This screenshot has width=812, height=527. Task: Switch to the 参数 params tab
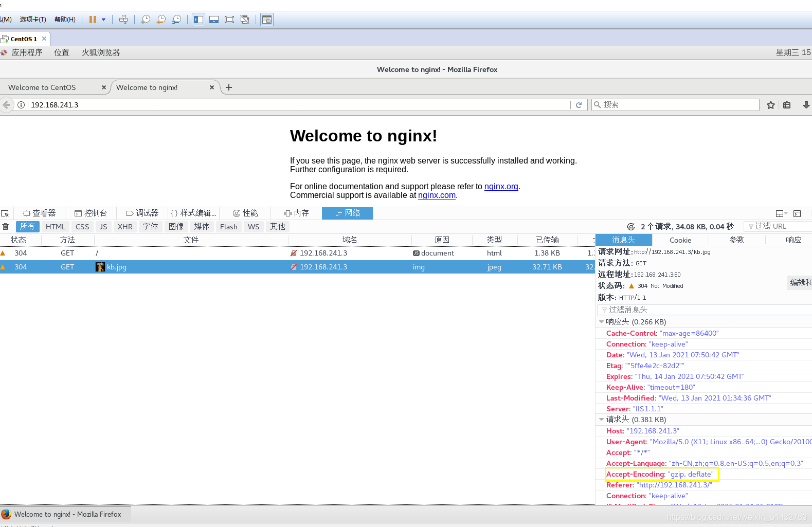(737, 240)
